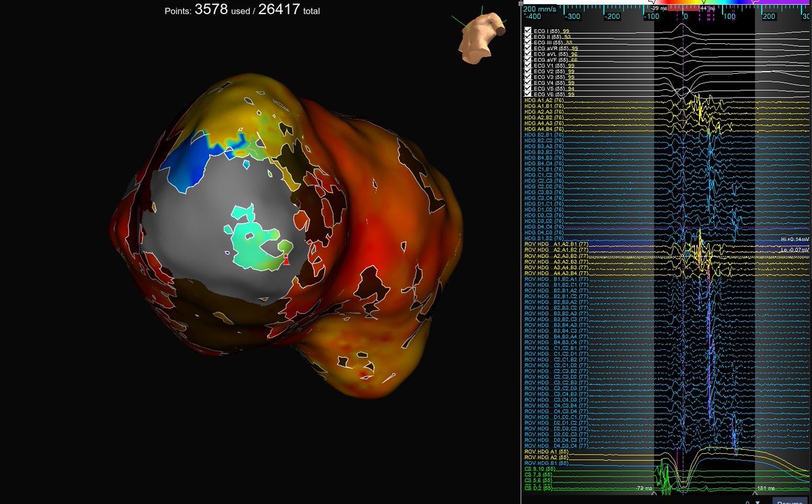
Task: Uncheck the ECG II trace checkbox
Action: point(528,37)
